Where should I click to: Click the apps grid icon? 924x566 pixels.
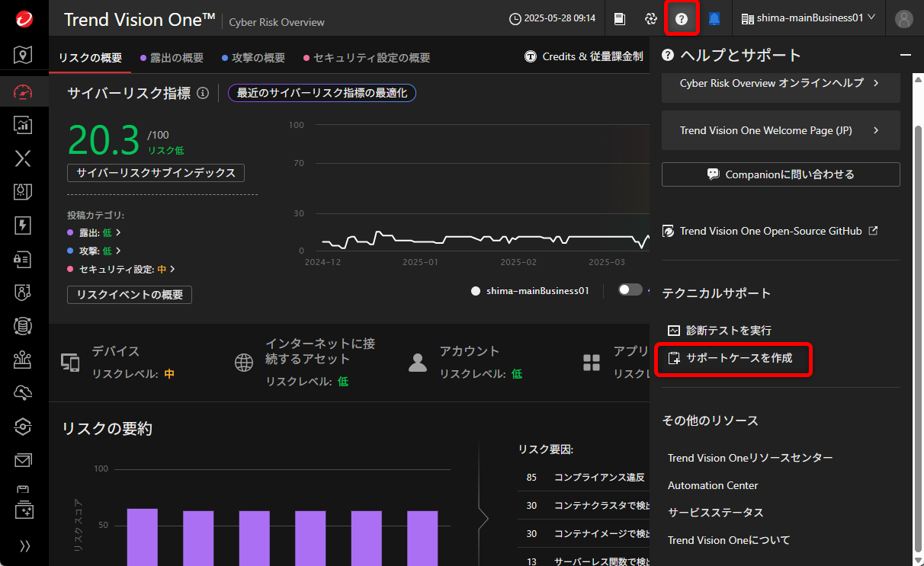coord(592,363)
